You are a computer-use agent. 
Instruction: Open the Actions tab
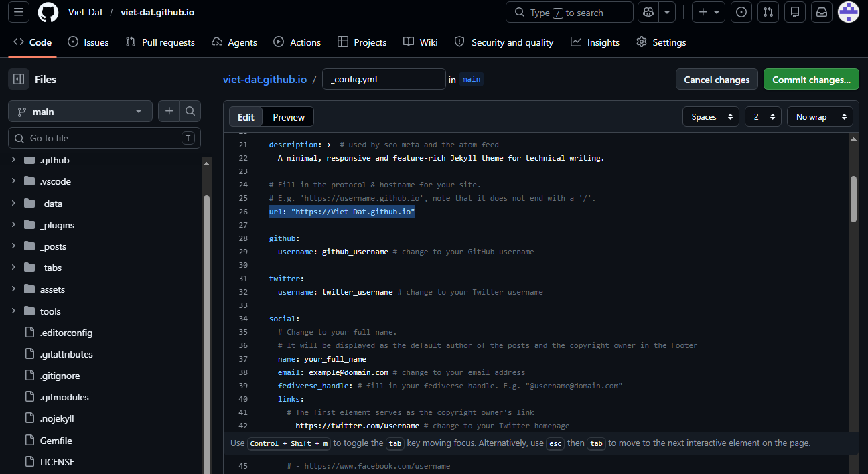[297, 42]
